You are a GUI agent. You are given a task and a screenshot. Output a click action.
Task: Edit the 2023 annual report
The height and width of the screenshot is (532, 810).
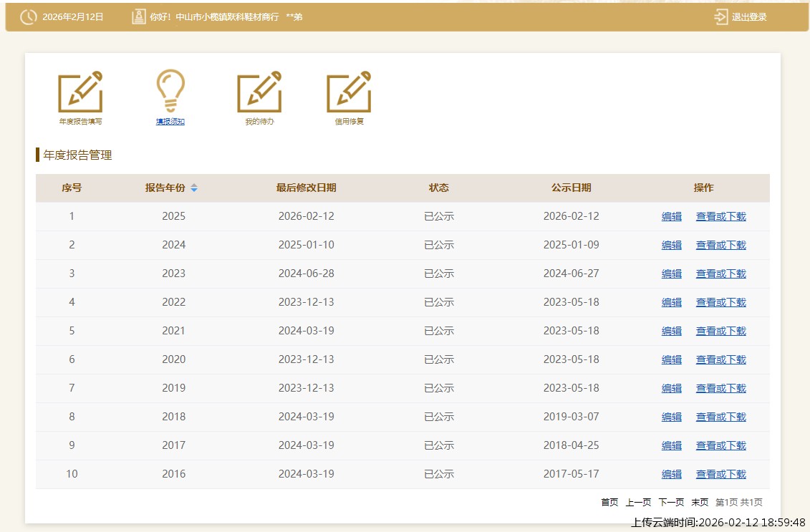click(671, 274)
